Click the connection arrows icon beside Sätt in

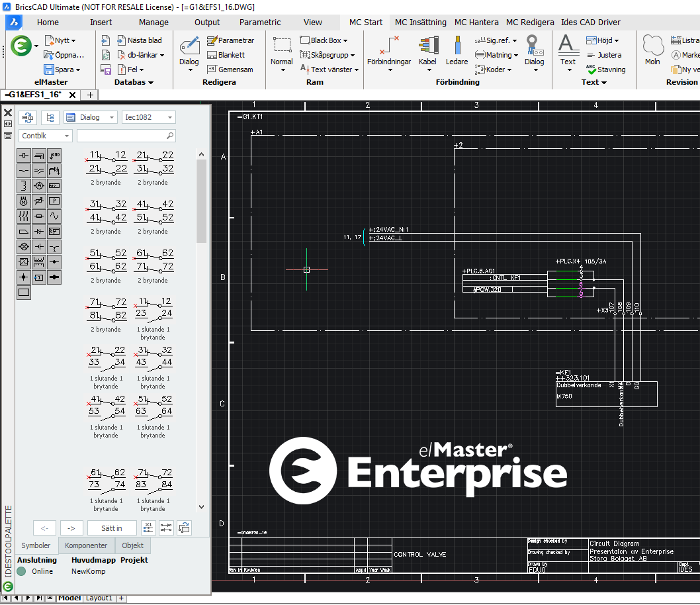pos(166,528)
